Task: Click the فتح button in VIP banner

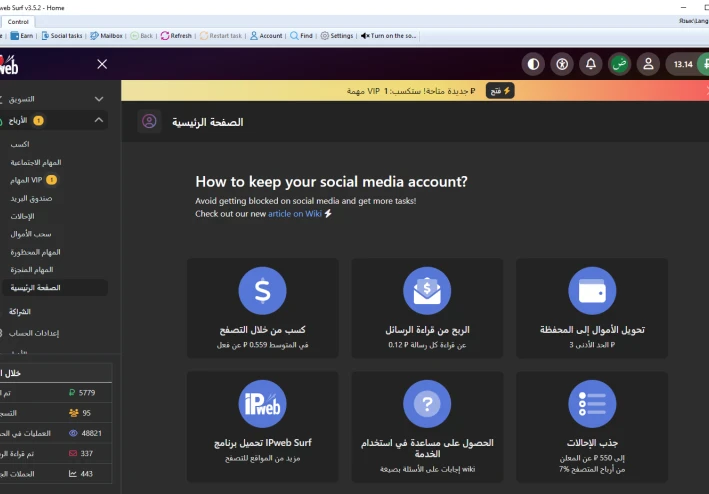Action: click(500, 91)
